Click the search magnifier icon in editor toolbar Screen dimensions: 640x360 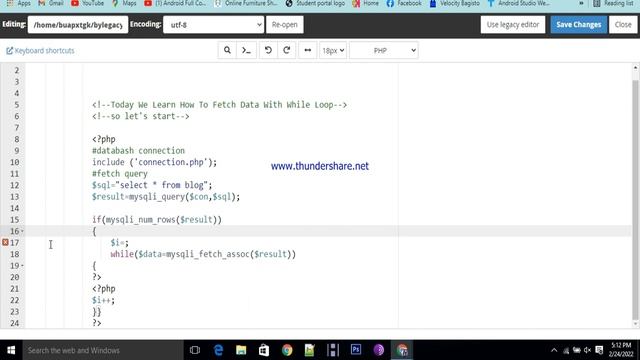click(x=227, y=50)
